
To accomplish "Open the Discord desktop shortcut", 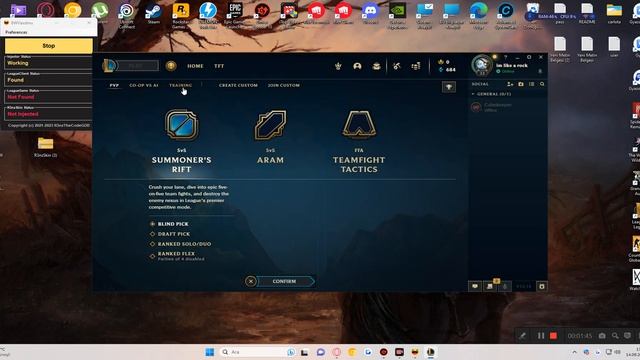I will coord(370,13).
